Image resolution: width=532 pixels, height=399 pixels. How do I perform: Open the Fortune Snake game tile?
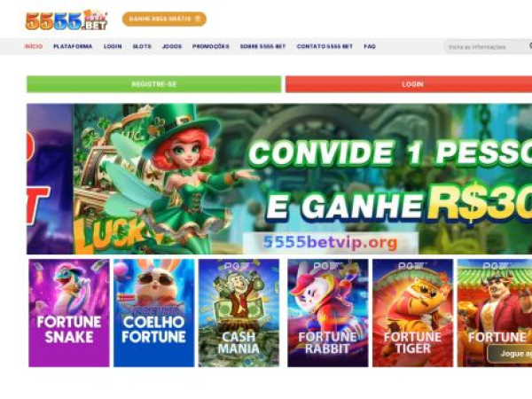(69, 313)
